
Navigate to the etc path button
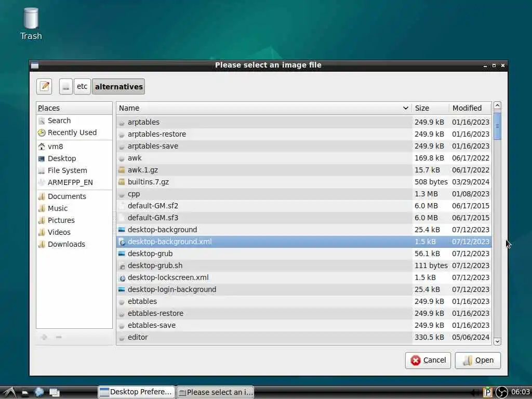pos(82,87)
